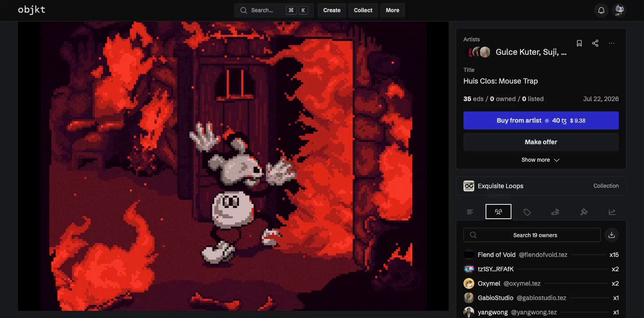
Task: Go to the objkt home logo
Action: 32,10
